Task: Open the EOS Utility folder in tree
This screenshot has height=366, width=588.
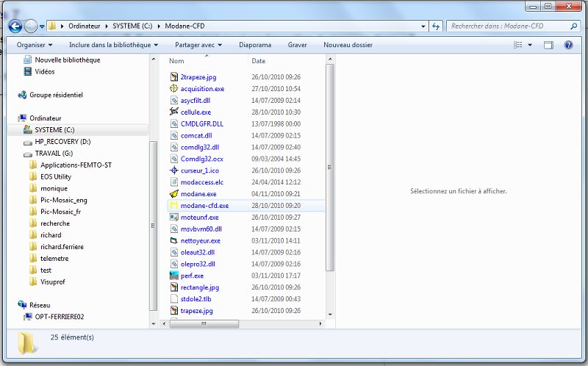Action: [x=56, y=176]
